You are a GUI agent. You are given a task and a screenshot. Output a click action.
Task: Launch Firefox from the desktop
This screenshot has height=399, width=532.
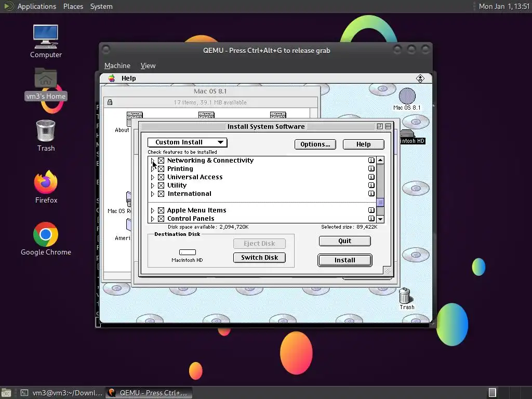(46, 187)
